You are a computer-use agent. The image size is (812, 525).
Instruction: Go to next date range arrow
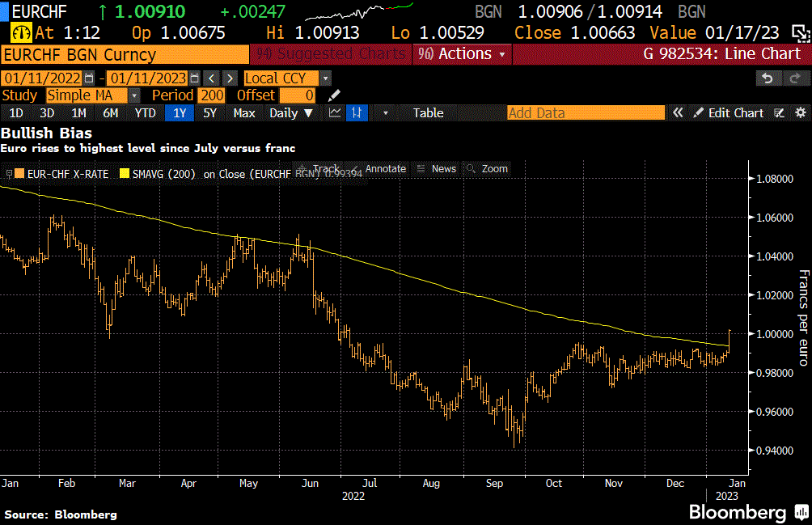[x=230, y=78]
